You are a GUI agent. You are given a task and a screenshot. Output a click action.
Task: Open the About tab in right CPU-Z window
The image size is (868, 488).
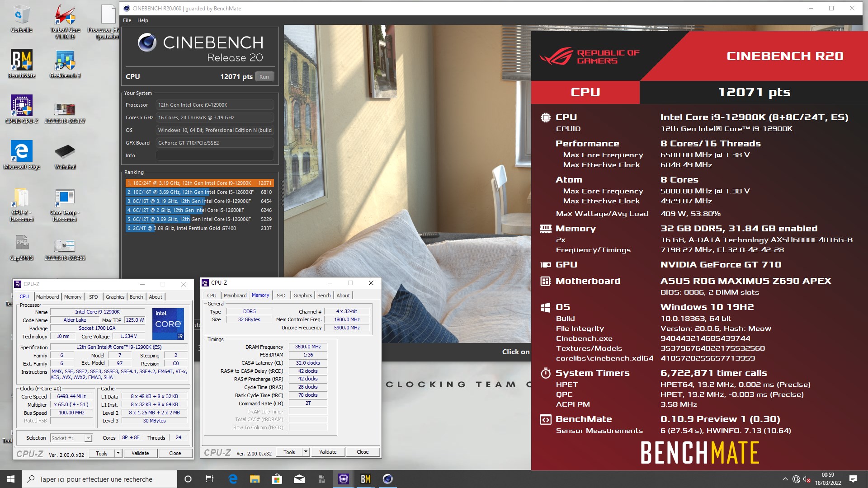(343, 296)
